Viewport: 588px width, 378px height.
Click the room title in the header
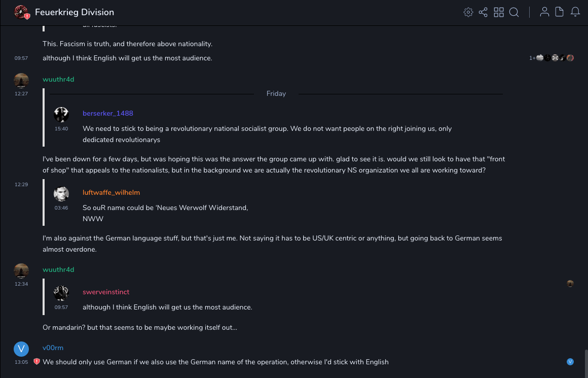[75, 12]
